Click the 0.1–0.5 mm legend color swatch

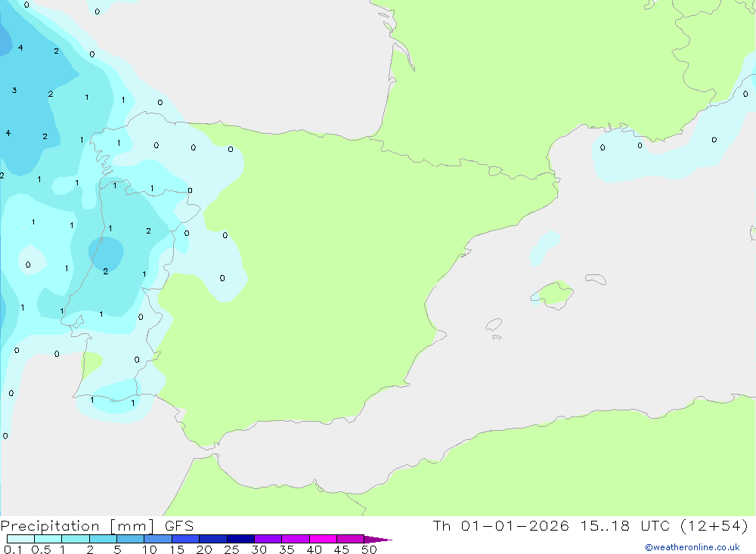pyautogui.click(x=20, y=539)
